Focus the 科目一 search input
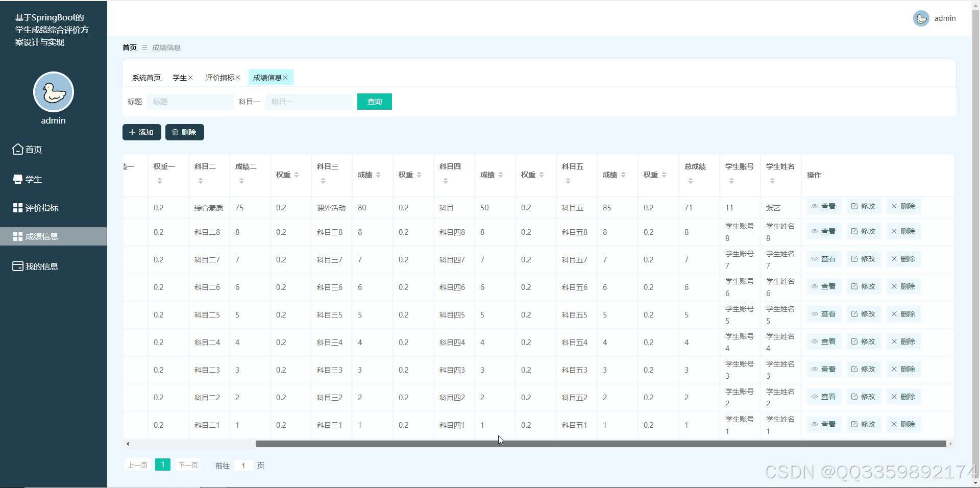Screen dimensions: 980x488 click(308, 102)
